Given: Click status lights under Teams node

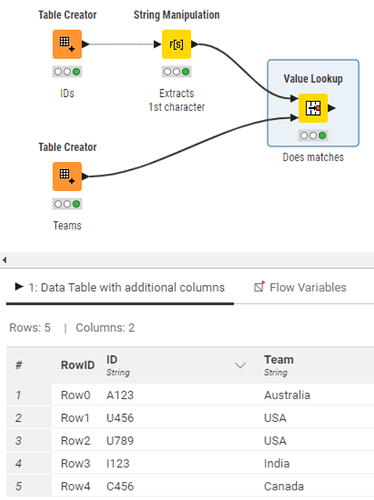Looking at the screenshot, I should click(67, 204).
